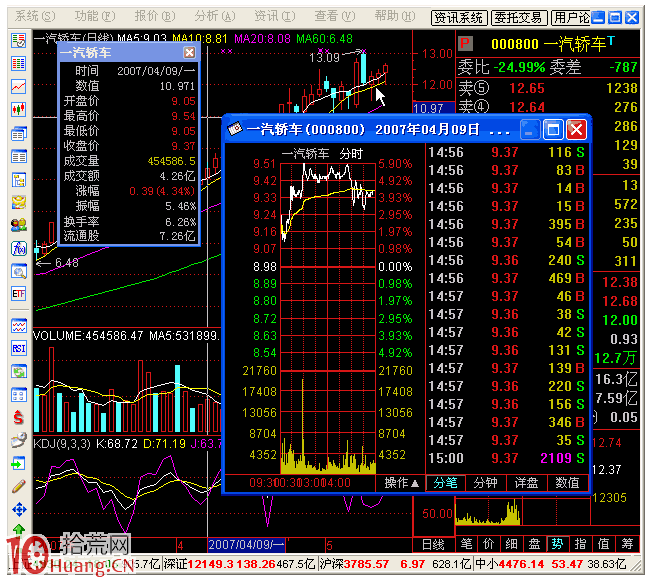The width and height of the screenshot is (662, 585).
Task: Open the 功能(F) menu
Action: point(95,16)
